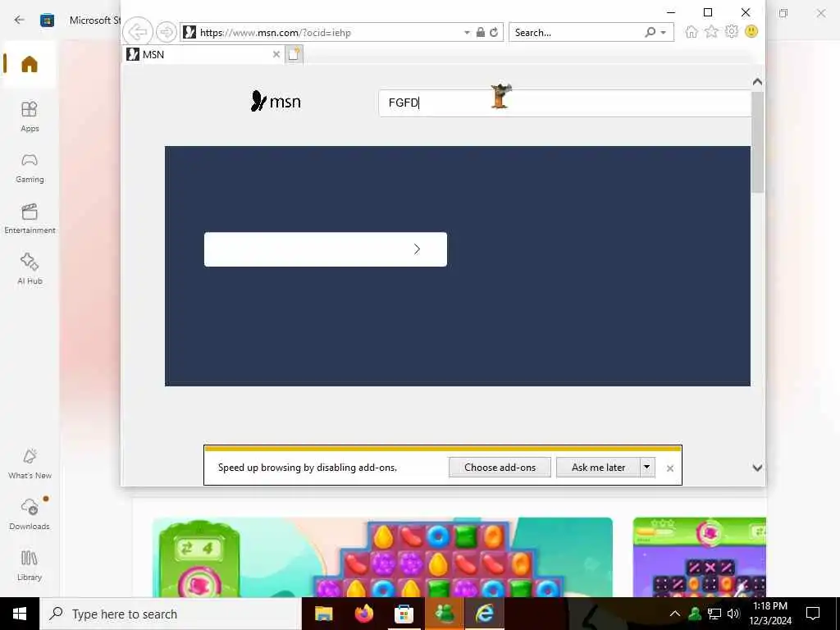Viewport: 840px width, 630px height.
Task: Open search provider dropdown arrow
Action: (x=663, y=33)
